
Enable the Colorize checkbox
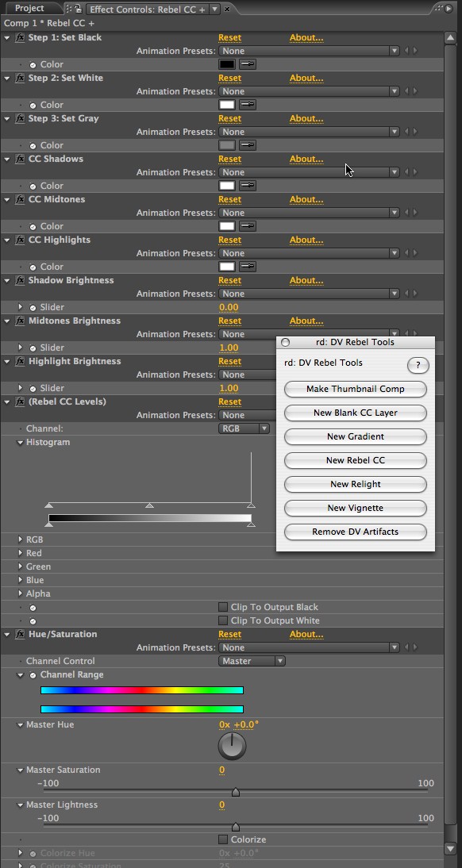pos(223,839)
